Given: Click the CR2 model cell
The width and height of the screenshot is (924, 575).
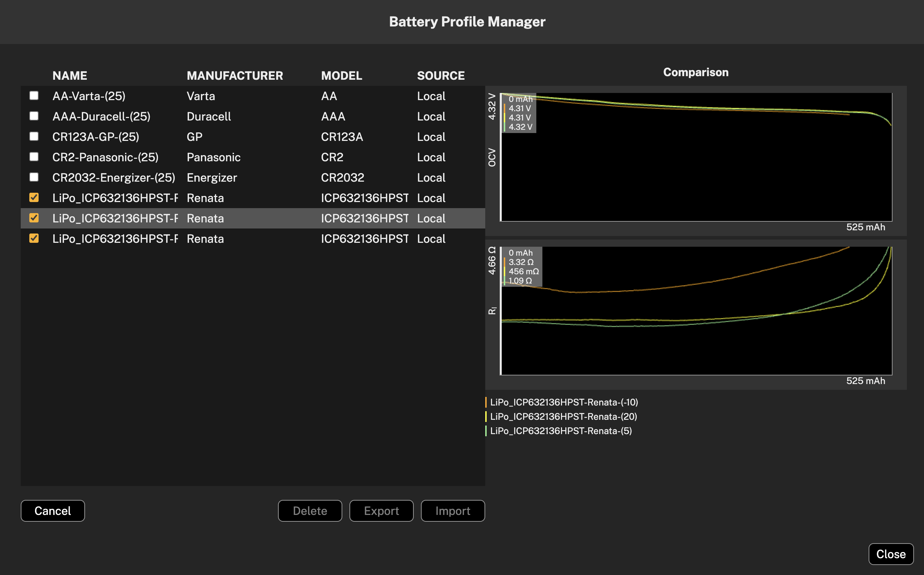Looking at the screenshot, I should tap(332, 157).
